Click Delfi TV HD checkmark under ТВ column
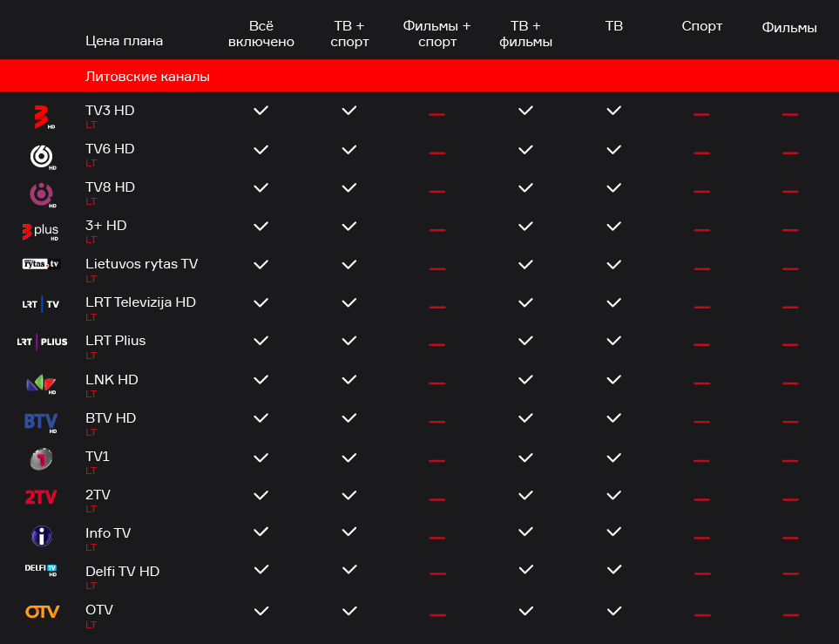Viewport: 839px width, 644px height. click(x=614, y=570)
